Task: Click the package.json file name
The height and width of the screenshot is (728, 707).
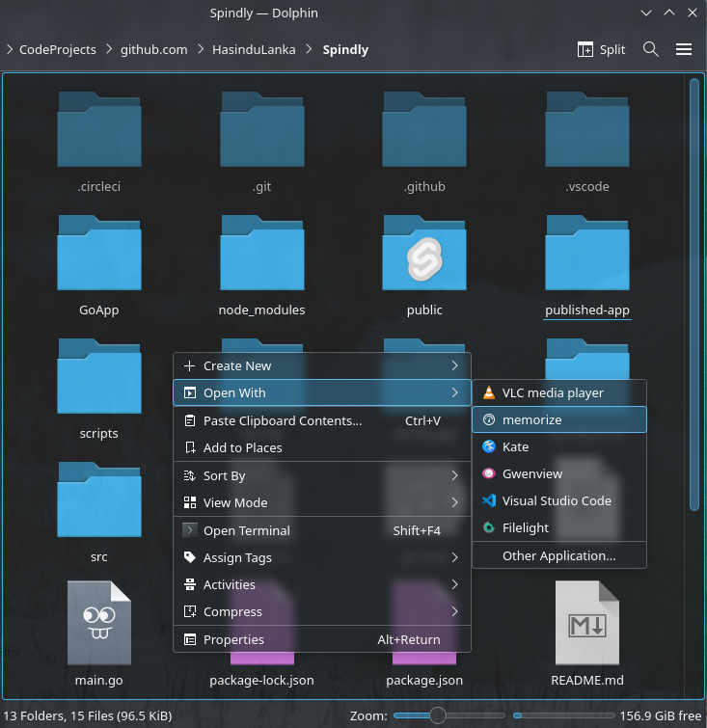Action: (x=424, y=680)
